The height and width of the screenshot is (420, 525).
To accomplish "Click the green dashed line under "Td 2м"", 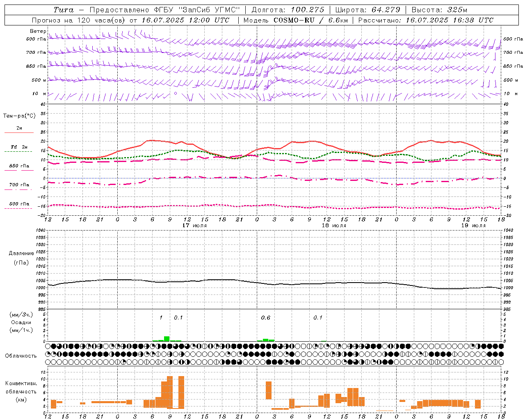I will (x=18, y=151).
